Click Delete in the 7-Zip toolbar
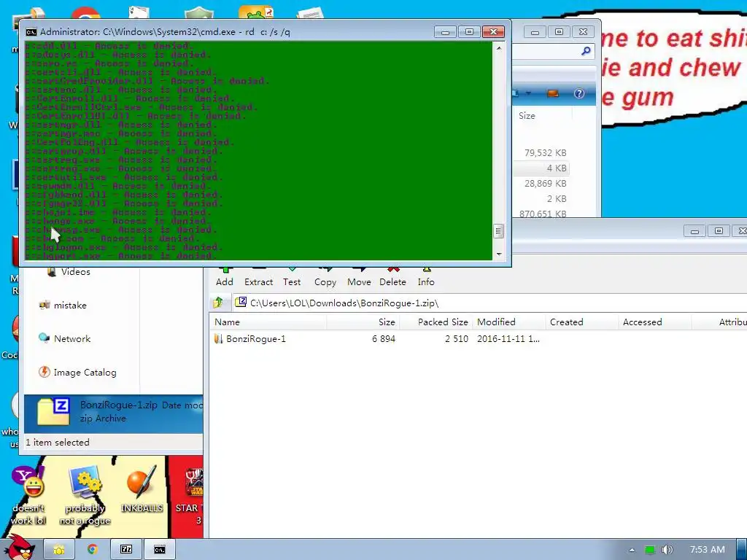Screen dimensions: 747x560 pos(392,278)
